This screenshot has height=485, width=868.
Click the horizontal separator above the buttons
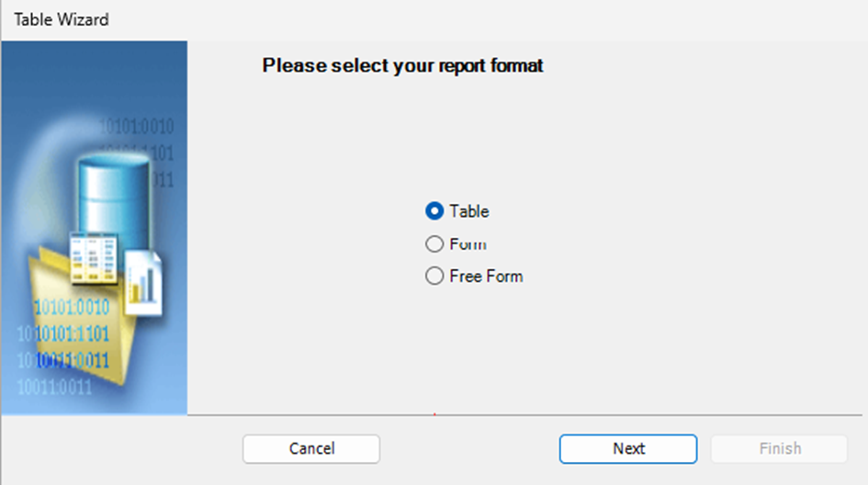pyautogui.click(x=524, y=414)
